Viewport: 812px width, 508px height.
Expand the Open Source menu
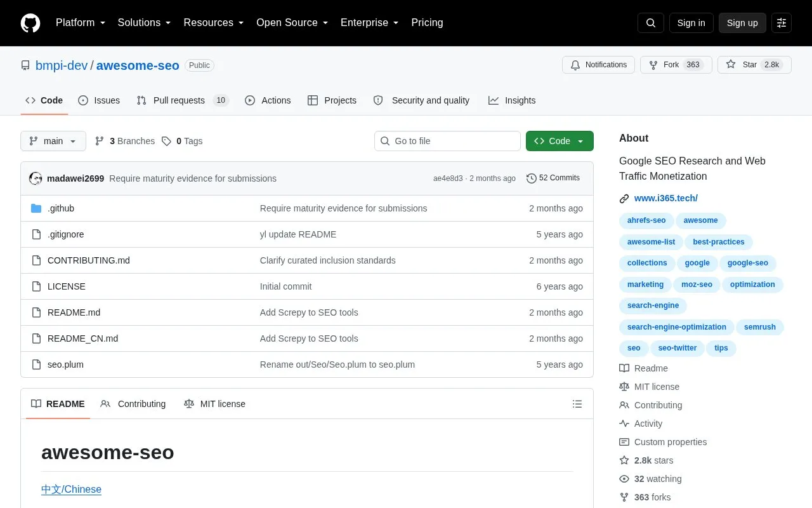292,23
